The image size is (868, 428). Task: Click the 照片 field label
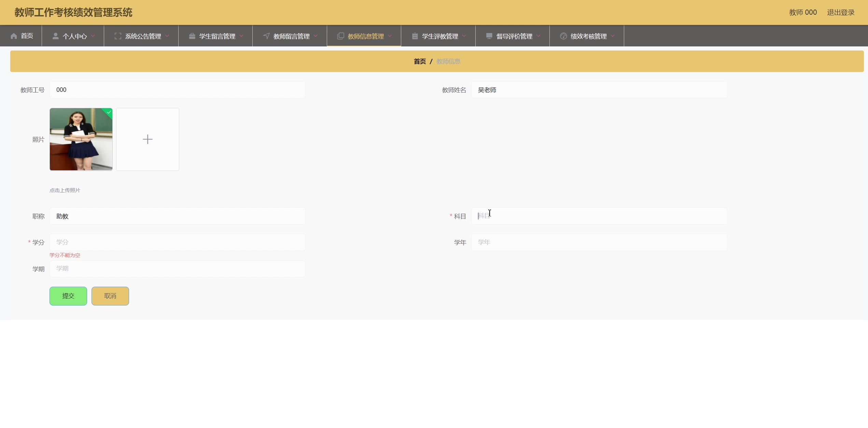(38, 140)
